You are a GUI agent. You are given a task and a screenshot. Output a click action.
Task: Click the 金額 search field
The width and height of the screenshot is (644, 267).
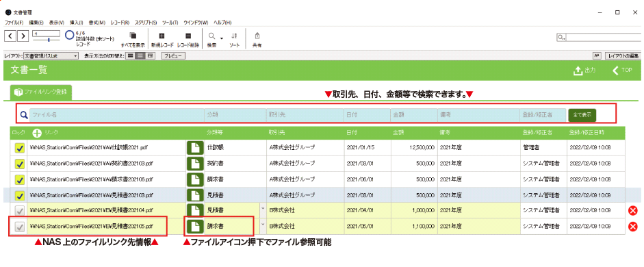413,116
